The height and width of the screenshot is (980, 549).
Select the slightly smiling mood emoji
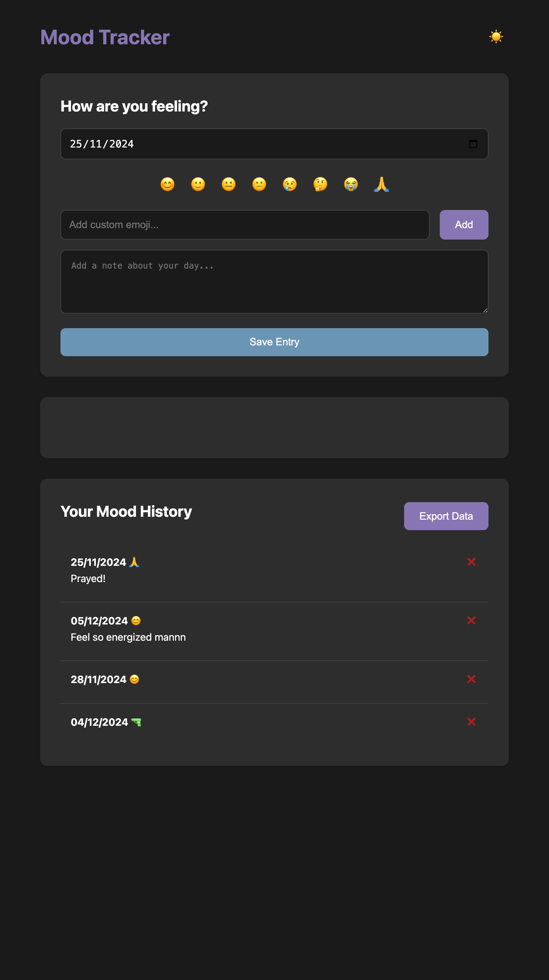198,184
